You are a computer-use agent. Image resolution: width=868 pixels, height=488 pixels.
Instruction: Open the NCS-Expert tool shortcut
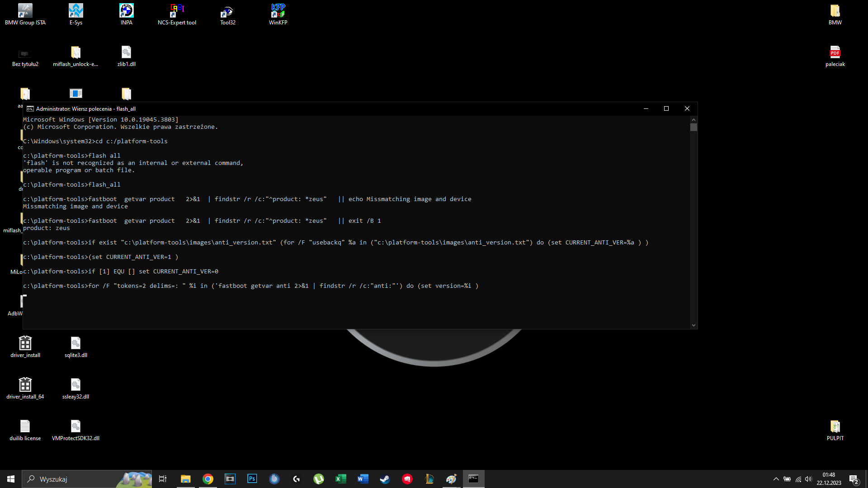point(177,14)
